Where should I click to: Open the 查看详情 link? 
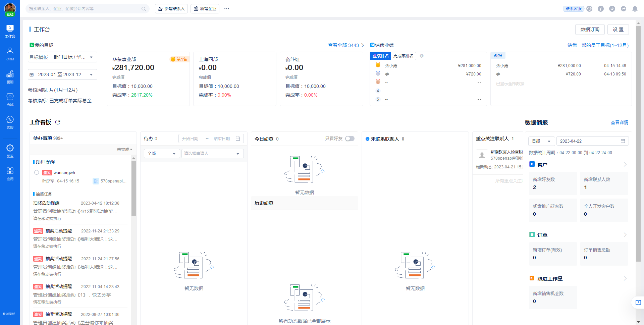[x=619, y=122]
